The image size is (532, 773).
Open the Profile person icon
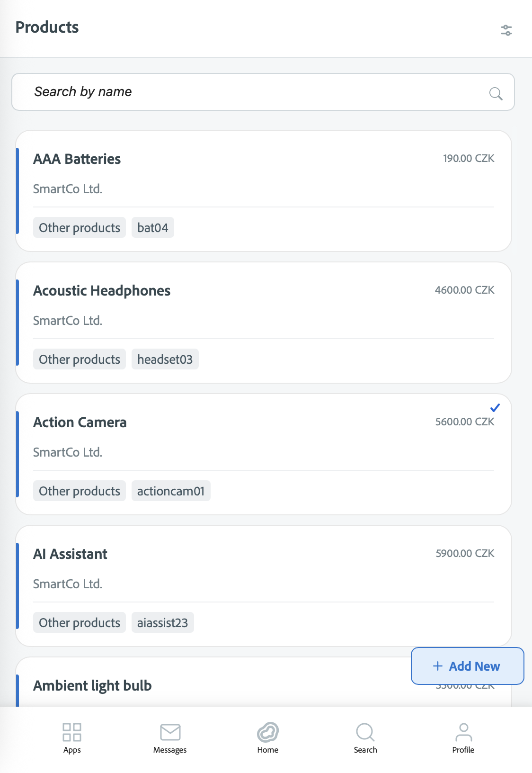tap(463, 732)
